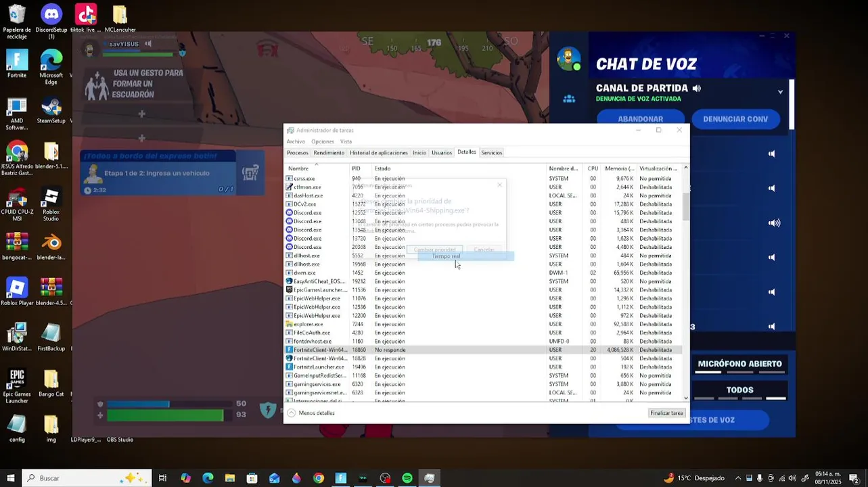Launch Microsoft Edge from the desktop
The width and height of the screenshot is (868, 487).
point(51,66)
